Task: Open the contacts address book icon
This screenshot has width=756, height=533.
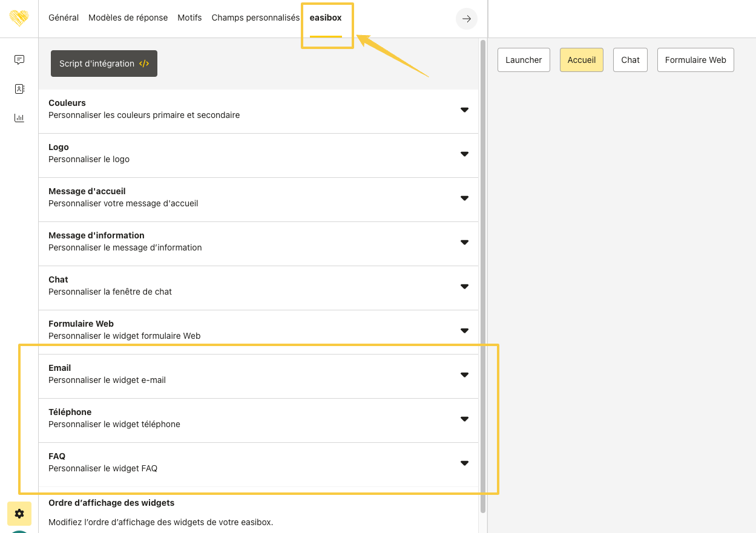Action: [x=19, y=89]
